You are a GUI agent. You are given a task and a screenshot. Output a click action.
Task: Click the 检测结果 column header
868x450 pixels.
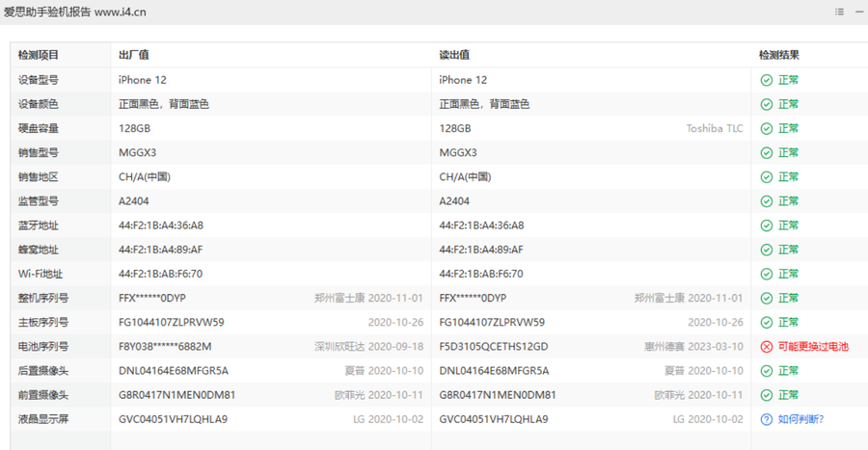pos(779,55)
